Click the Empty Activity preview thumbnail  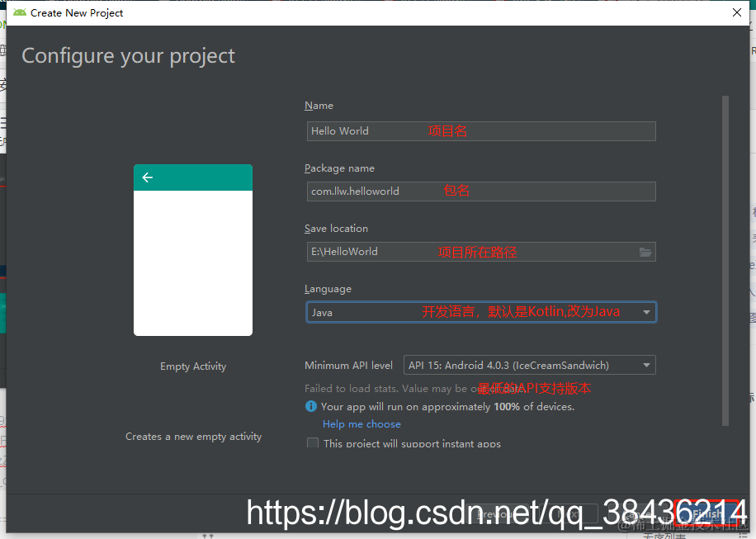pos(193,250)
